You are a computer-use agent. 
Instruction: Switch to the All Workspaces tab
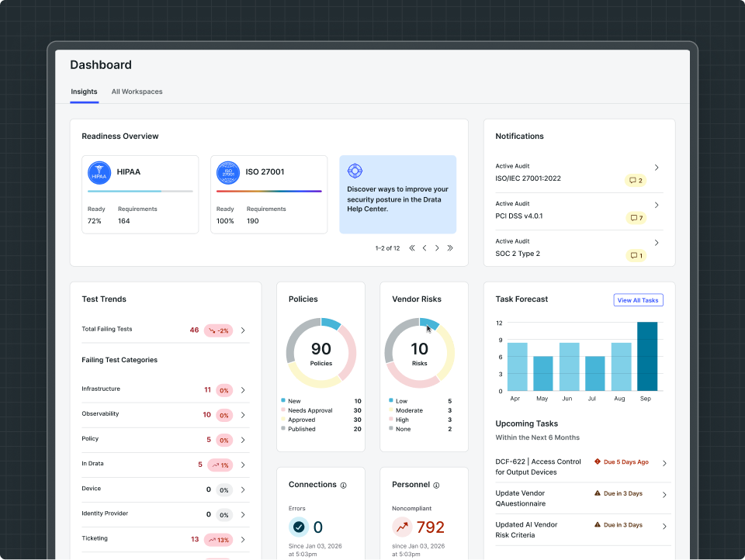coord(137,92)
